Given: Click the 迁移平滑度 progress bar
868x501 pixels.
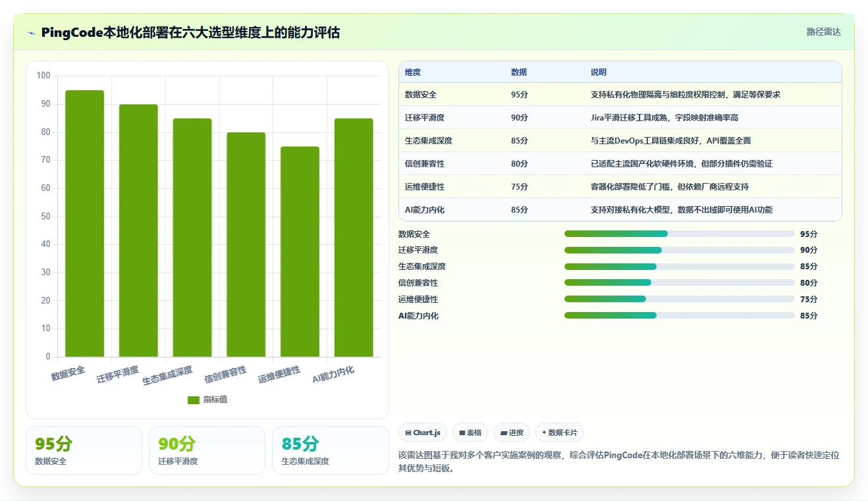Looking at the screenshot, I should (680, 250).
